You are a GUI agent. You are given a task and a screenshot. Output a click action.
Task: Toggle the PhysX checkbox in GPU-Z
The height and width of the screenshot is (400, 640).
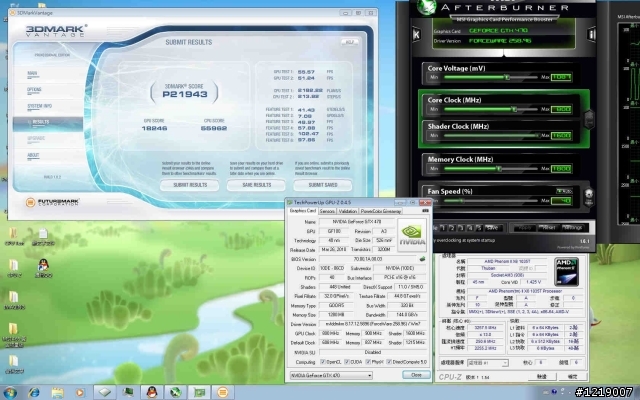pos(368,362)
